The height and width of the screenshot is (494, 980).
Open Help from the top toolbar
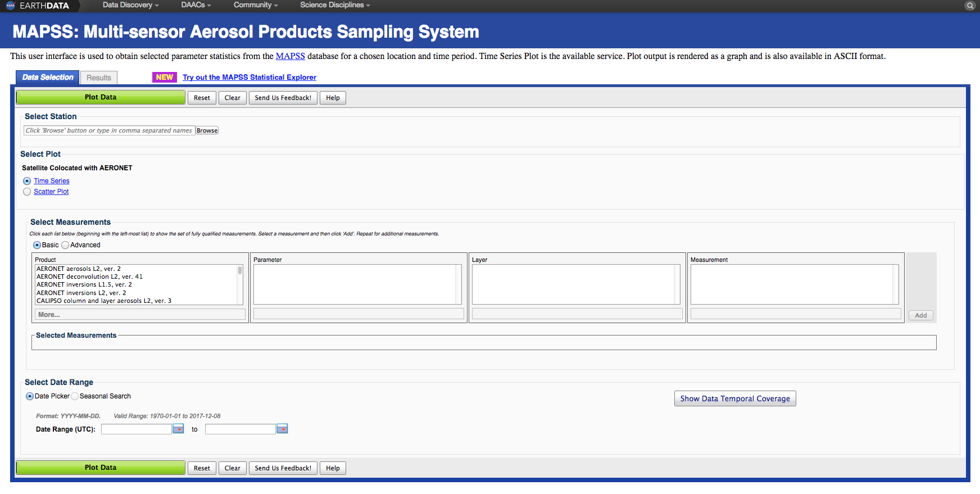[333, 98]
